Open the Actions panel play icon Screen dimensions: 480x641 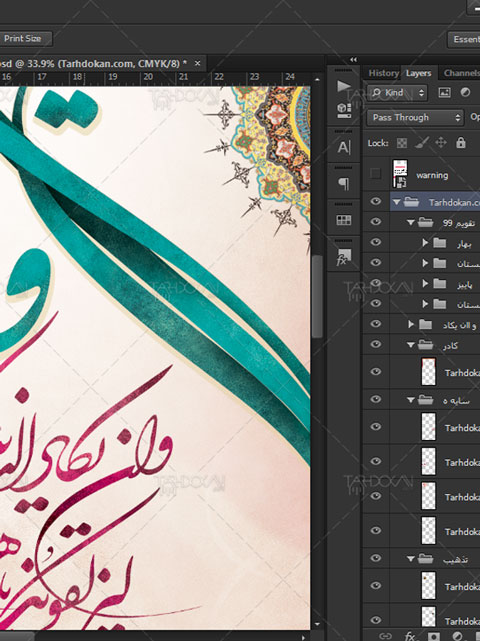[343, 86]
